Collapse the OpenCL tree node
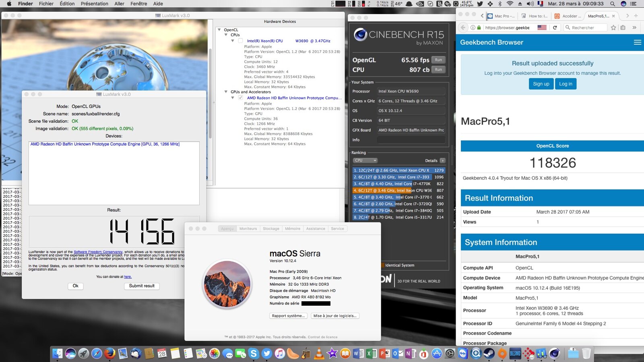This screenshot has height=362, width=644. 219,30
